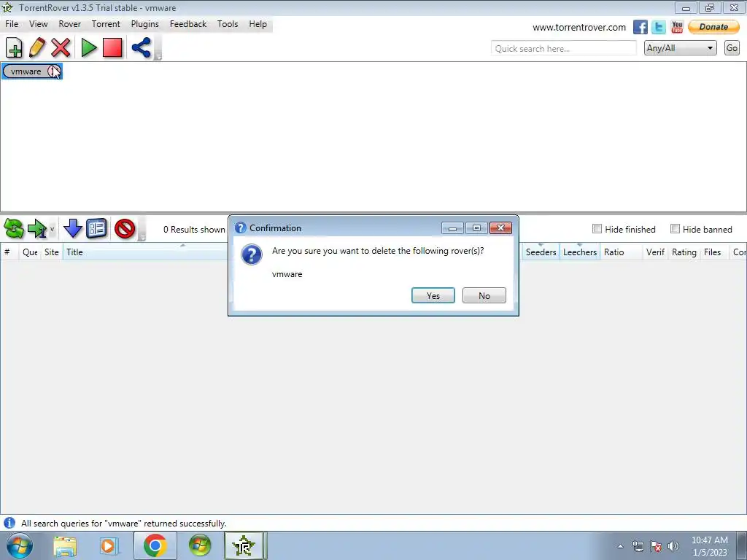Click the pencil edit rover icon
The width and height of the screenshot is (747, 560).
(37, 47)
